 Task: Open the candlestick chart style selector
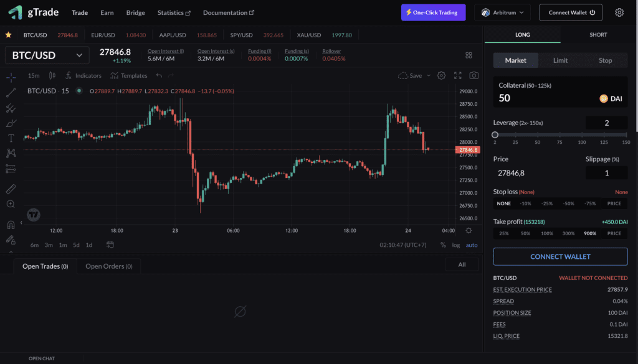coord(52,75)
